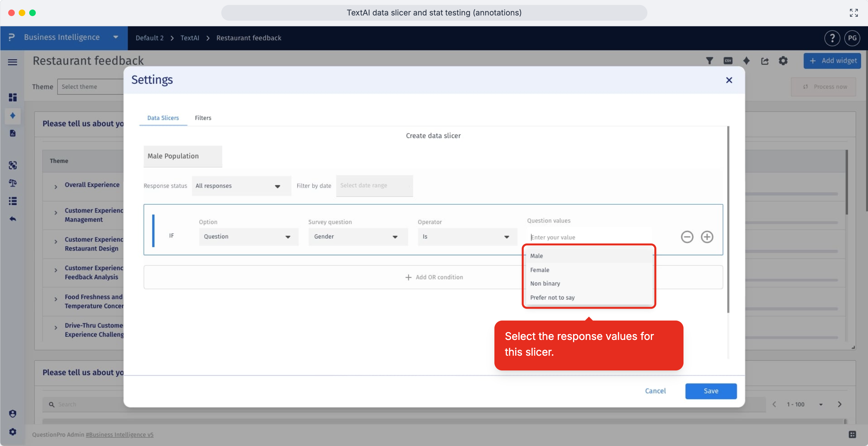Viewport: 868px width, 446px height.
Task: Open the hamburger menu icon
Action: tap(12, 62)
